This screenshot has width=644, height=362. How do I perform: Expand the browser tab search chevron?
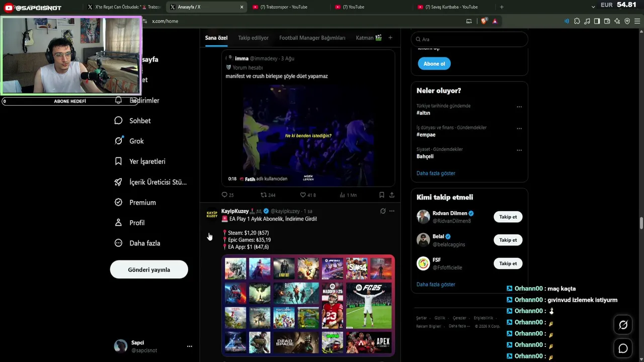tap(593, 7)
